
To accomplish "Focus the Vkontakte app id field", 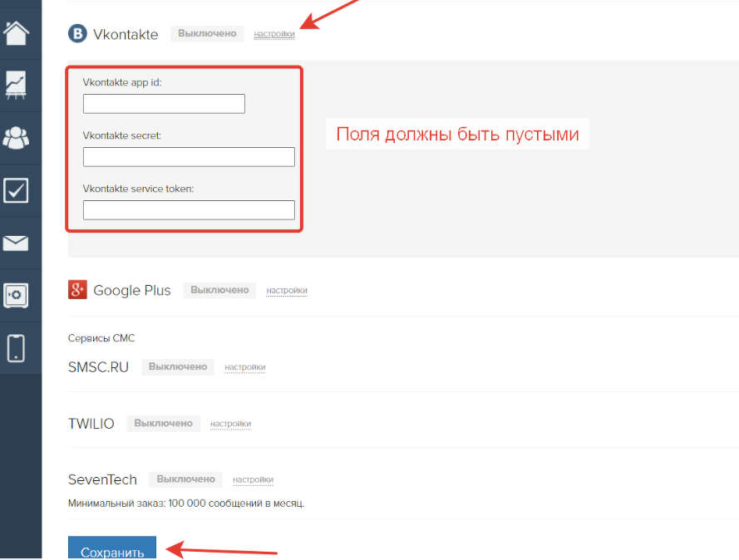I will click(x=164, y=104).
